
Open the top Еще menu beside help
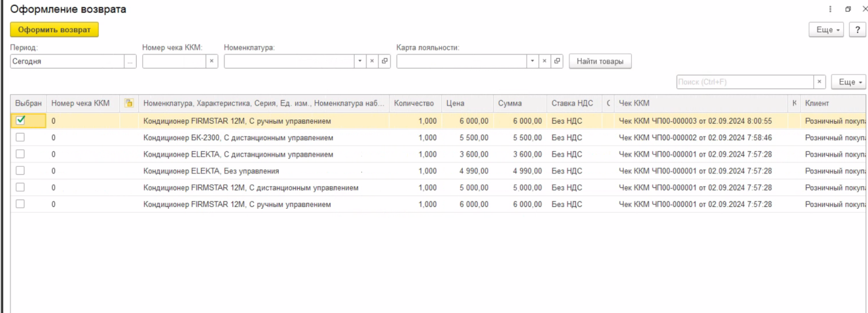click(826, 30)
